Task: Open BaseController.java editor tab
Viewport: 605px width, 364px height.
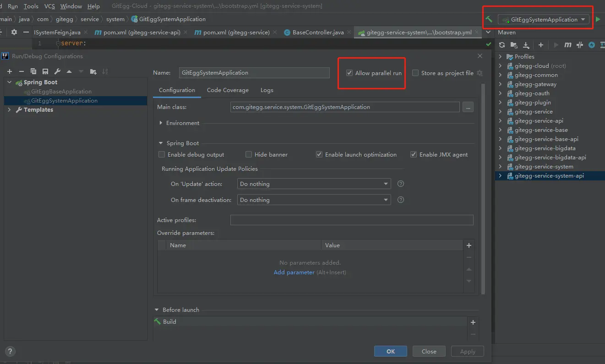Action: point(318,33)
